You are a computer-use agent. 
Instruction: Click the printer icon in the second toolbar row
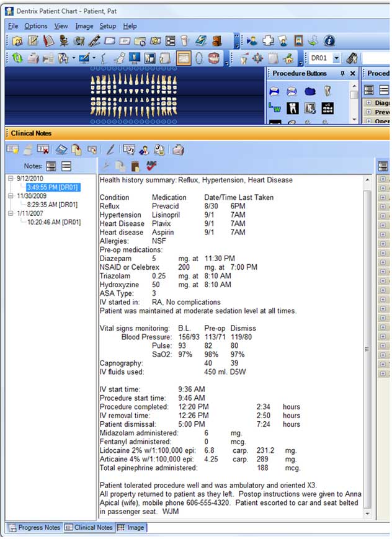(x=33, y=58)
